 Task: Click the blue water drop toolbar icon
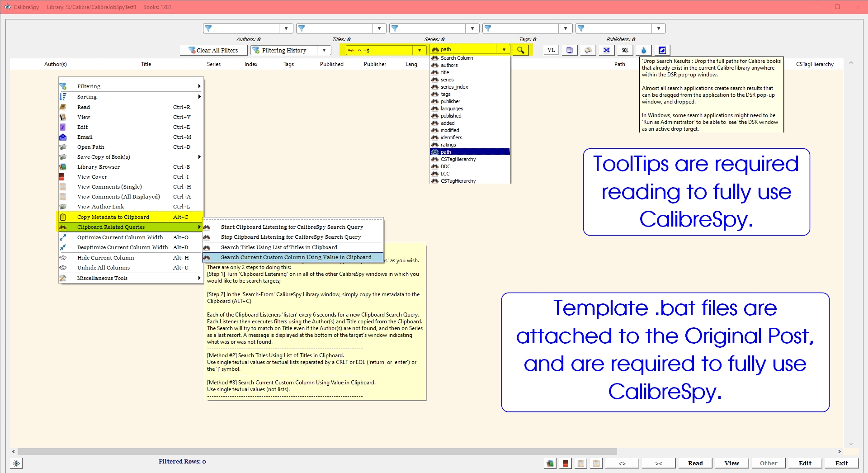[x=644, y=50]
